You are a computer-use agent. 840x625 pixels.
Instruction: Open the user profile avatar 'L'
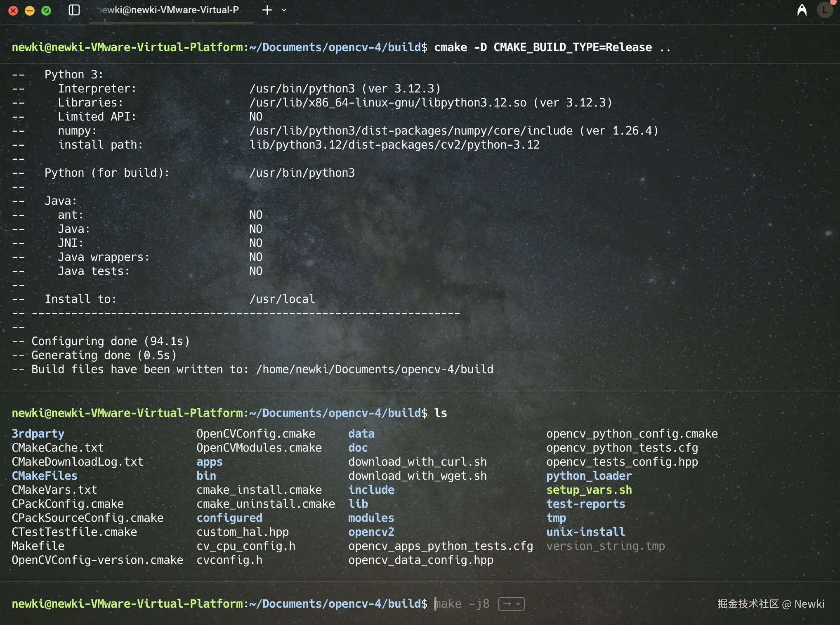tap(825, 10)
